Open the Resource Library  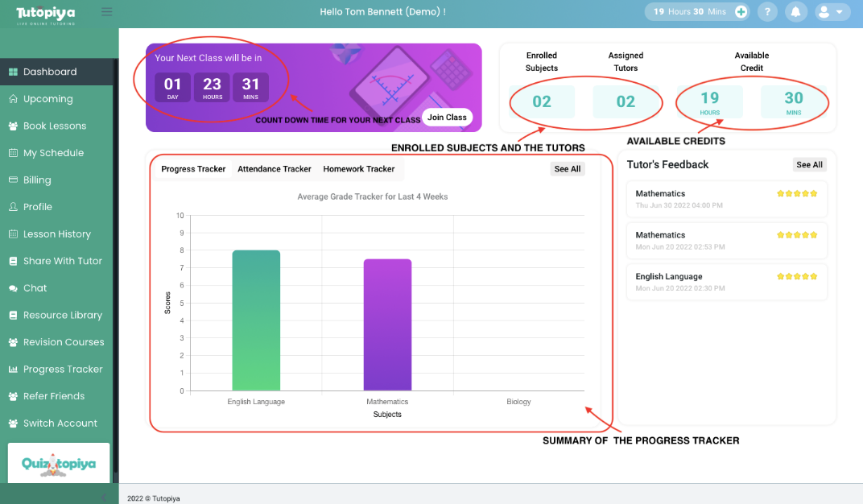62,316
